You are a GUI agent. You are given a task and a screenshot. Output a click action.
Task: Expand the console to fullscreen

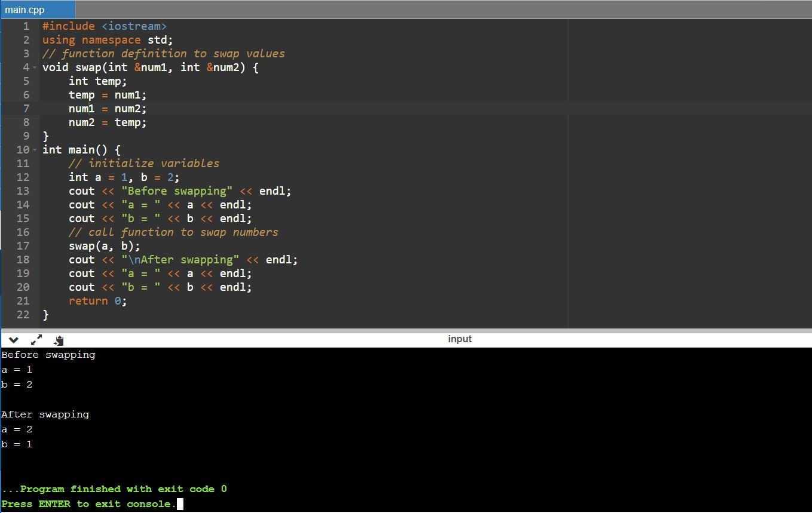tap(36, 340)
